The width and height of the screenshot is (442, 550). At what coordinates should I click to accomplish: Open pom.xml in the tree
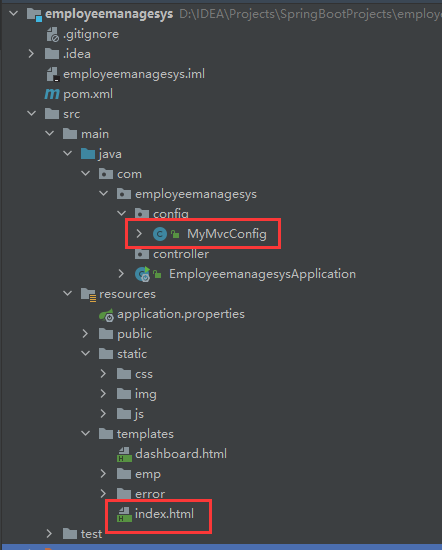[x=88, y=94]
